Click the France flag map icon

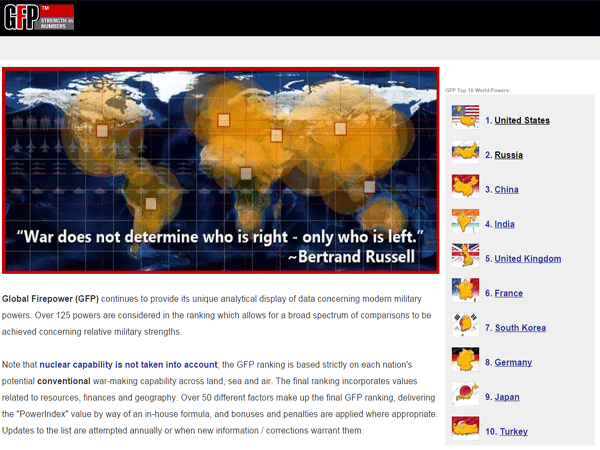pos(465,291)
